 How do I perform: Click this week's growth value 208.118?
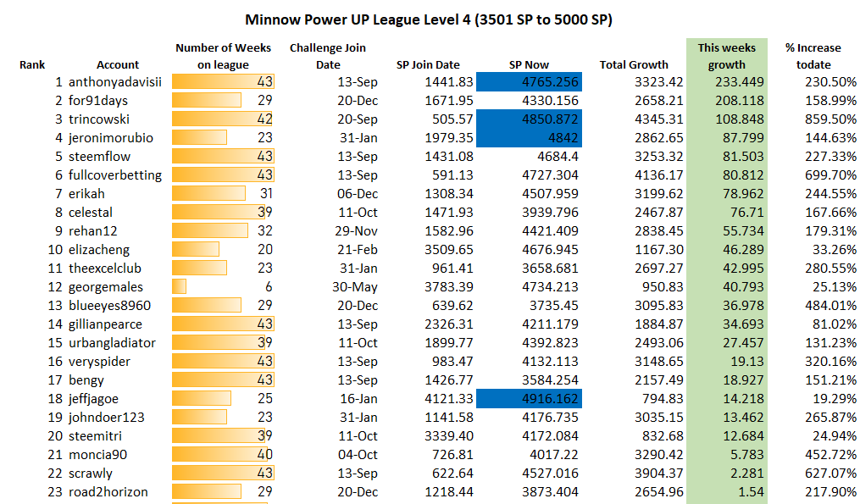click(740, 101)
